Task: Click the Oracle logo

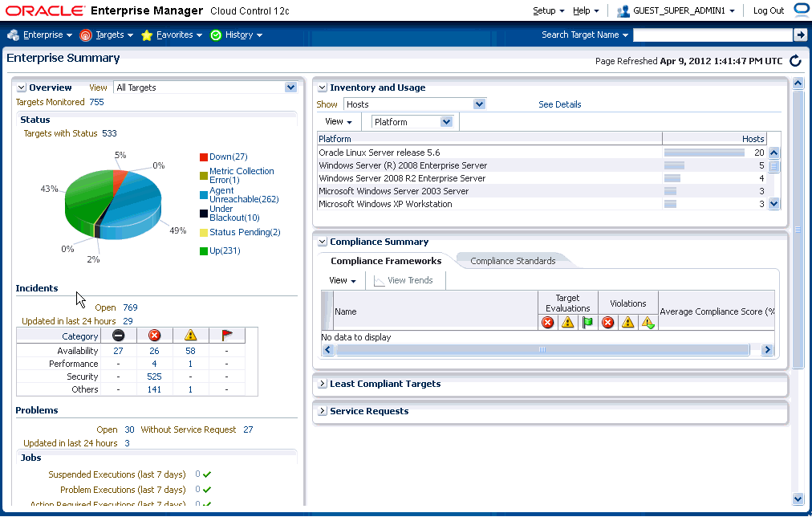Action: pos(46,11)
